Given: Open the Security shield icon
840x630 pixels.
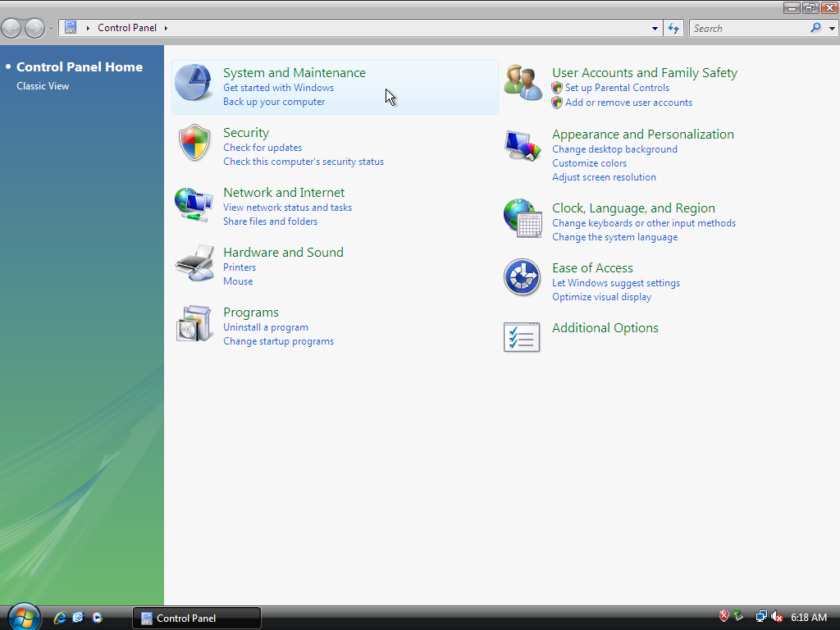Looking at the screenshot, I should pyautogui.click(x=194, y=144).
